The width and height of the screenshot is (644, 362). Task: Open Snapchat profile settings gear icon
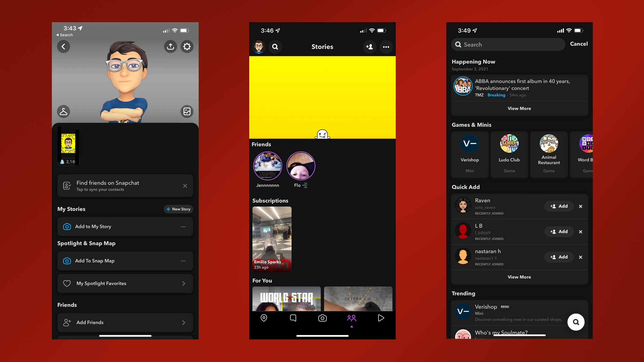tap(187, 46)
